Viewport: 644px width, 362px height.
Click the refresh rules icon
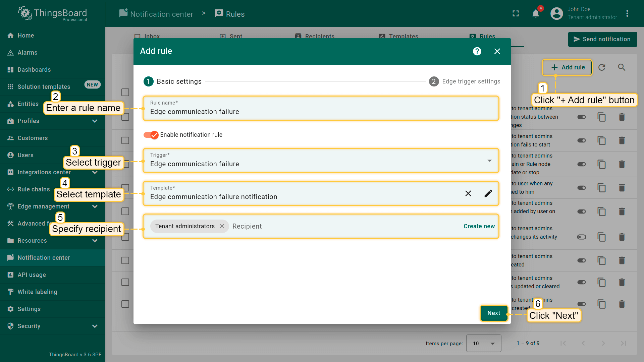602,67
